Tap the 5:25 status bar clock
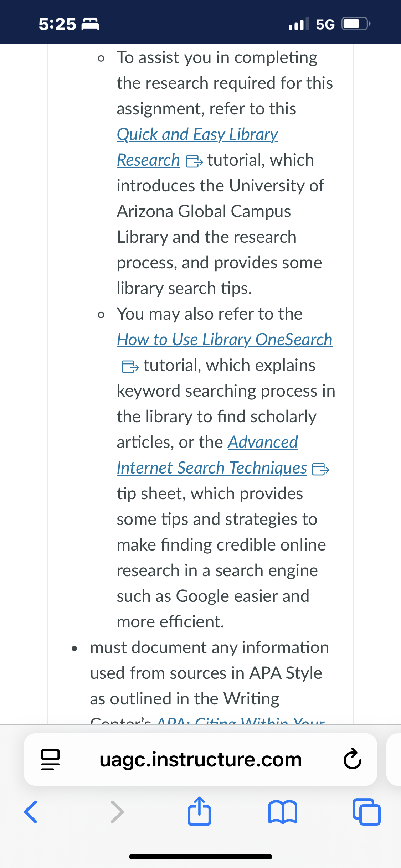The width and height of the screenshot is (401, 868). [x=57, y=24]
